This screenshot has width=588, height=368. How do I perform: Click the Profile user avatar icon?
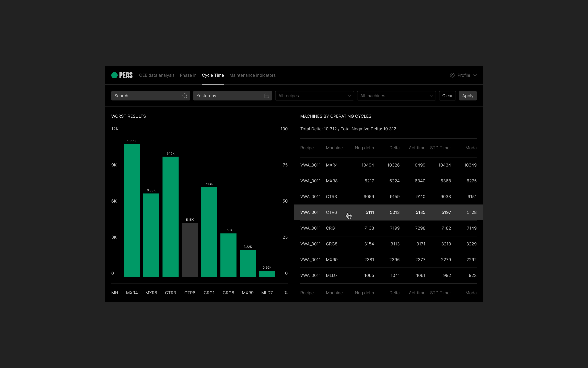coord(452,75)
